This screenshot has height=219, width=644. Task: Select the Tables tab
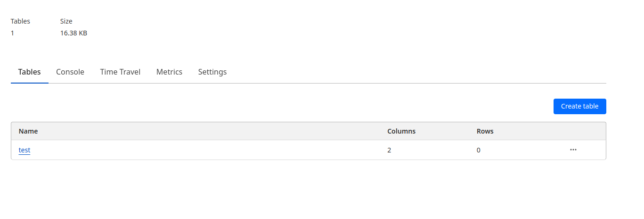pyautogui.click(x=29, y=72)
